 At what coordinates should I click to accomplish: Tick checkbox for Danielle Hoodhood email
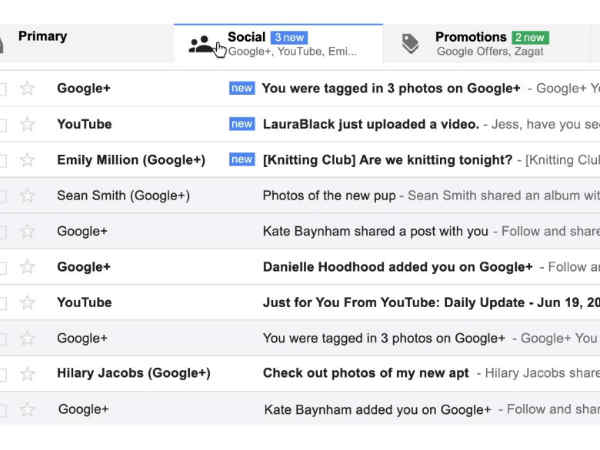(x=3, y=267)
